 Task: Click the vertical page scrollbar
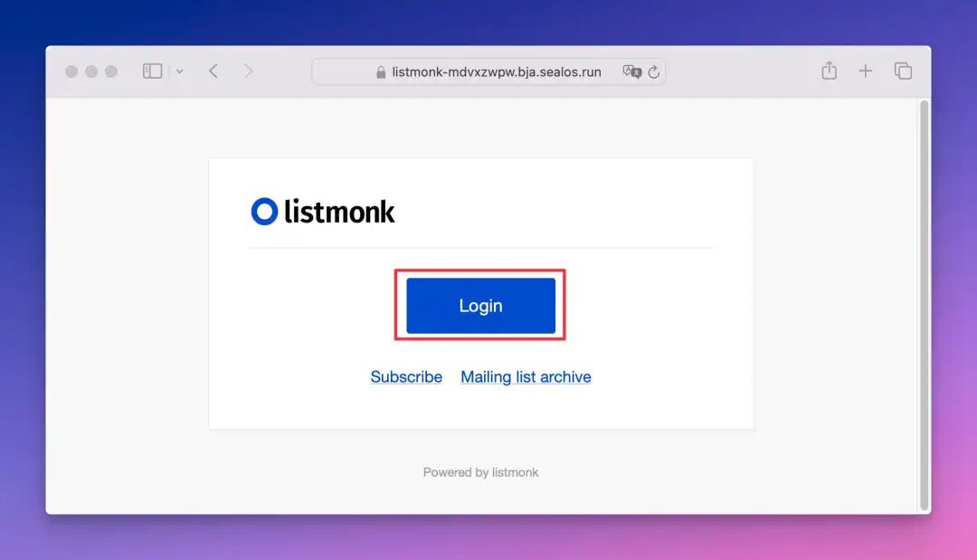924,305
